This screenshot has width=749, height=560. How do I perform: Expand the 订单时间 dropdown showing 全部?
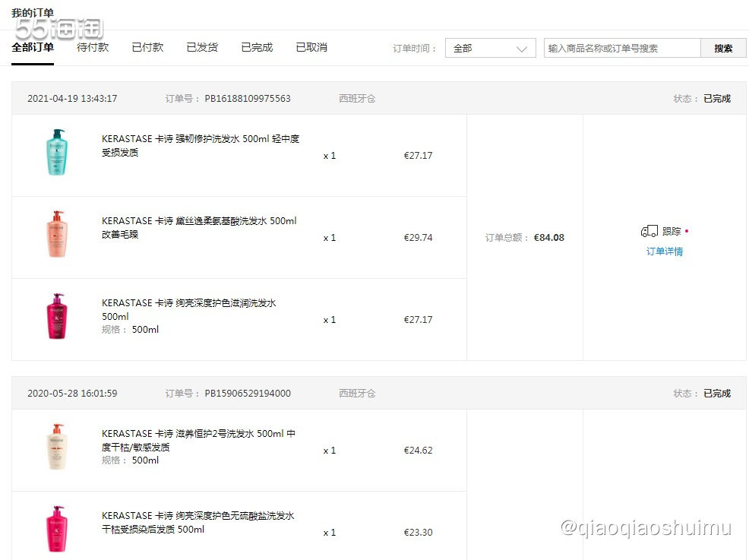coord(490,49)
